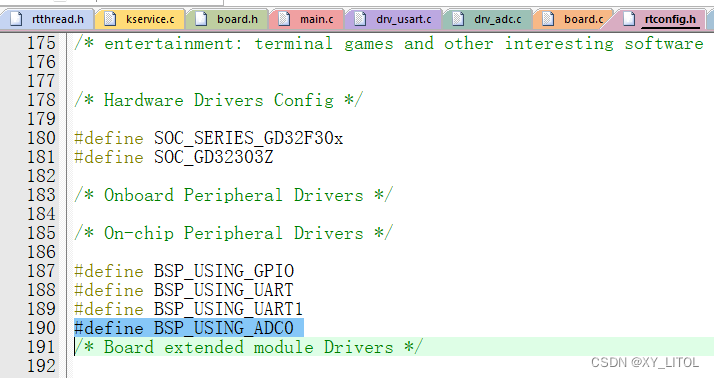This screenshot has height=378, width=714.
Task: Click the On-chip Peripheral Drivers comment
Action: tap(234, 233)
